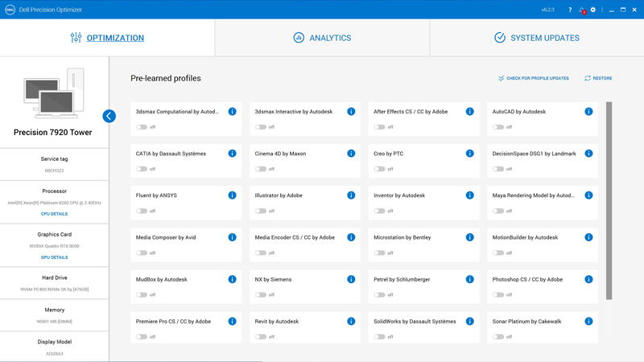Toggle on After Effects CS / CC profile
This screenshot has height=362, width=644.
[380, 127]
